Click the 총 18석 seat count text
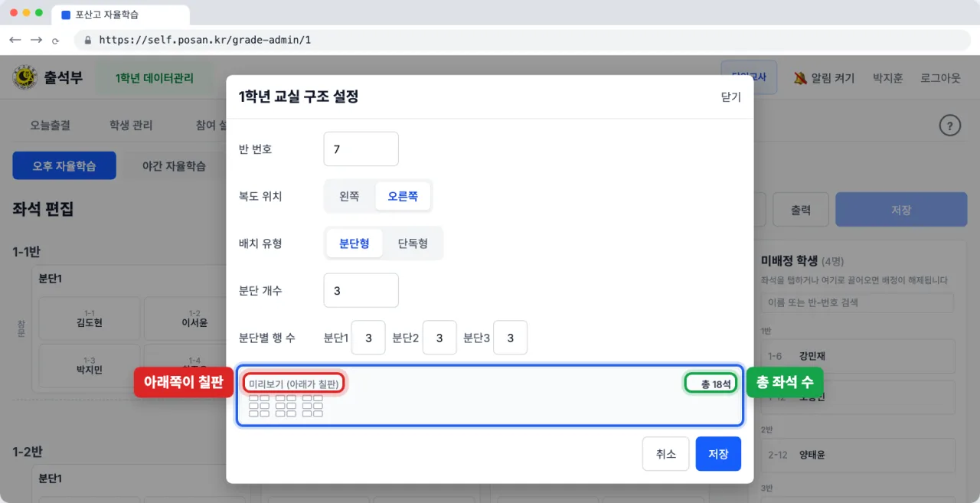Viewport: 980px width, 503px height. [x=716, y=384]
